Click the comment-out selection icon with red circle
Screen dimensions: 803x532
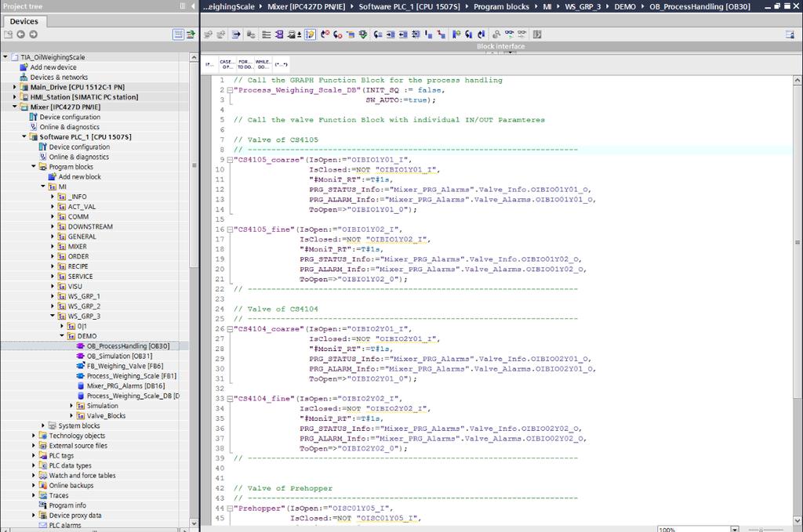point(325,34)
